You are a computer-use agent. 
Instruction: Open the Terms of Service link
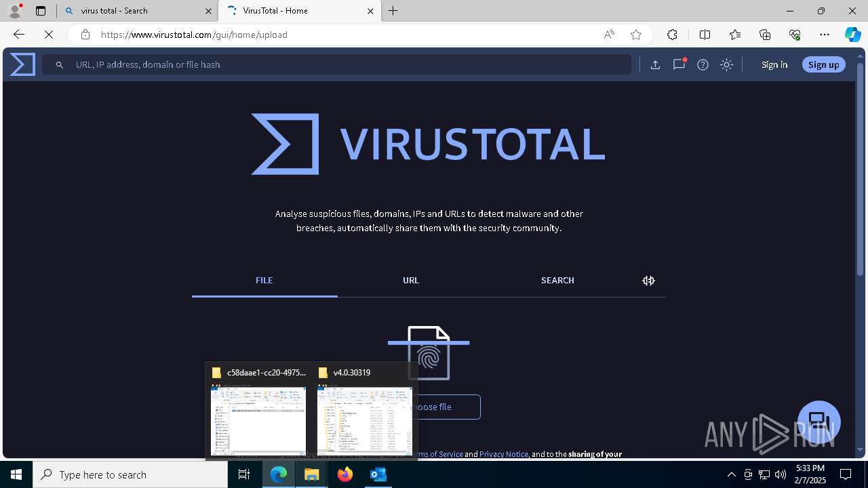coord(437,454)
